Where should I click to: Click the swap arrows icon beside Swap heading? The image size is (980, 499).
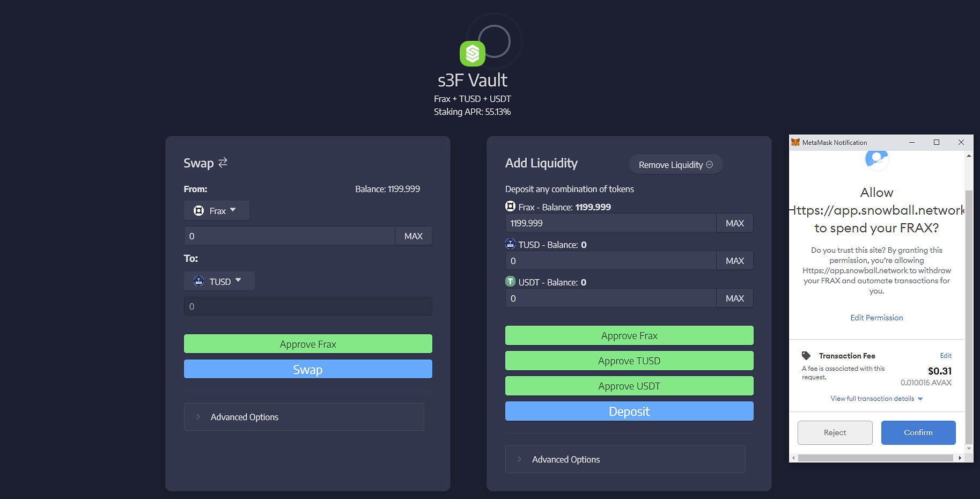[223, 162]
